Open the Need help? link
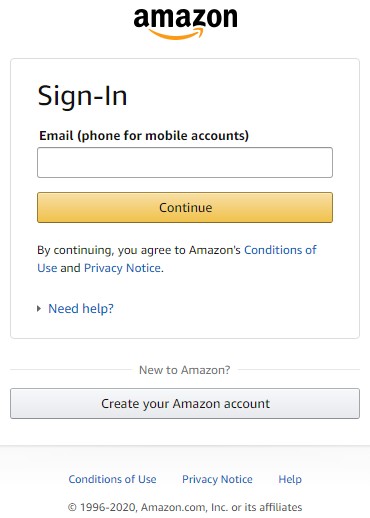 pyautogui.click(x=81, y=309)
